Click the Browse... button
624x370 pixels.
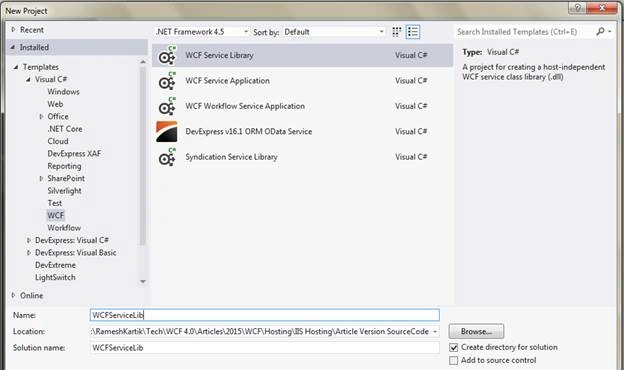coord(476,331)
